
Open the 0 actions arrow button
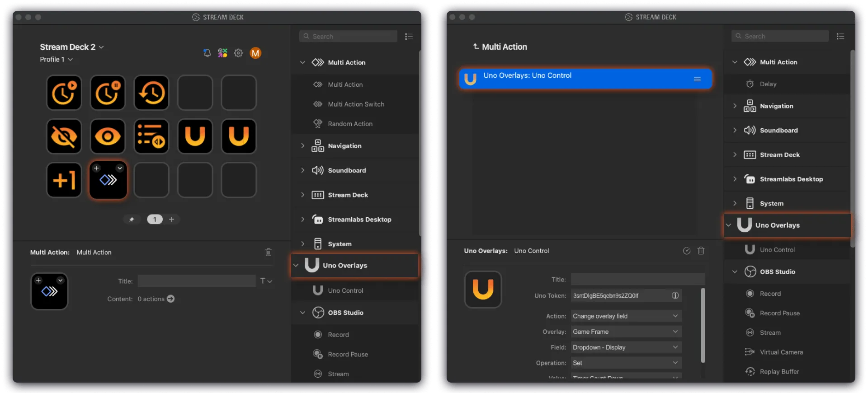point(170,299)
